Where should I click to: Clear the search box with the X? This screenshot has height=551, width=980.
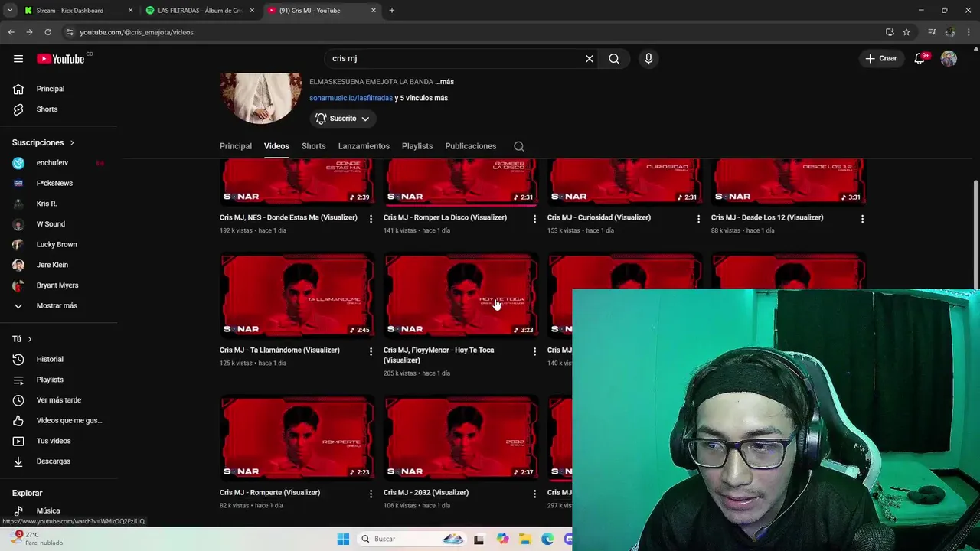[x=590, y=59]
